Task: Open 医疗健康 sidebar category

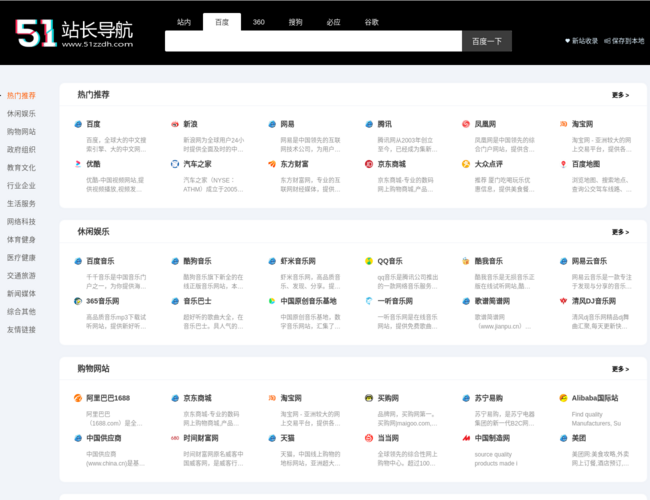Action: coord(21,257)
